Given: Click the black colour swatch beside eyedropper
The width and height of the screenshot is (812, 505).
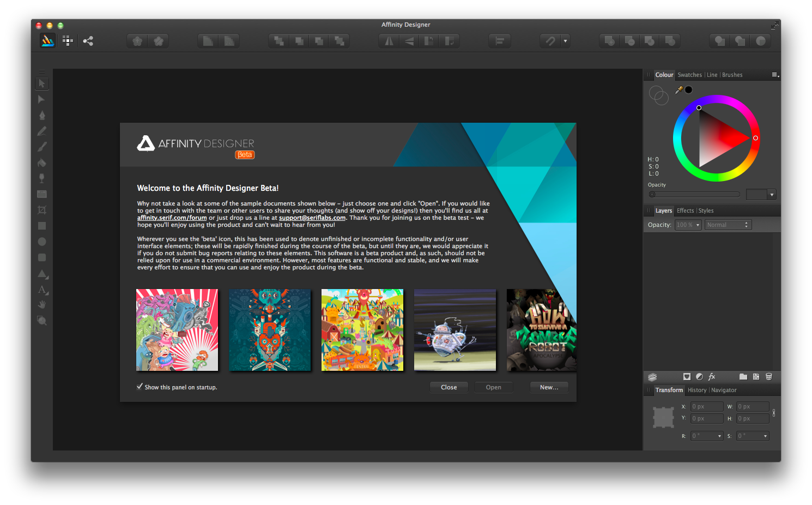Looking at the screenshot, I should click(689, 89).
